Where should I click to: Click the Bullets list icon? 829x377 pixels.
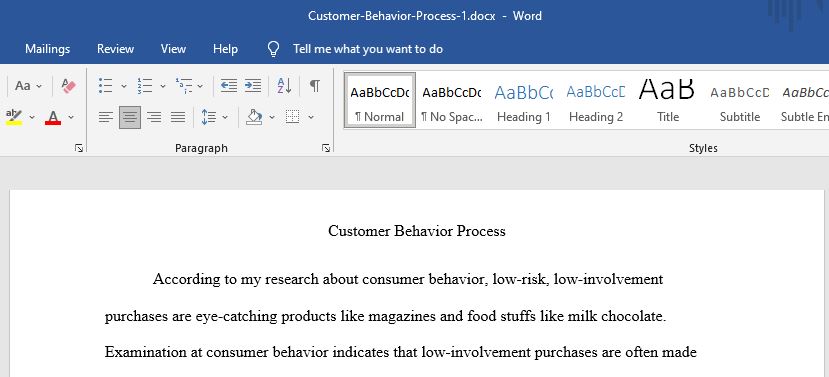pos(106,86)
